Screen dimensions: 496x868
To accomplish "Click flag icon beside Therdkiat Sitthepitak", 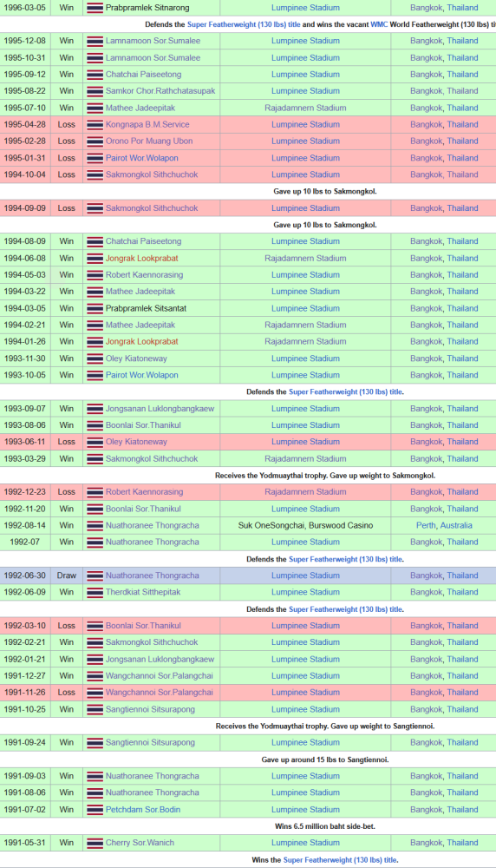I will 95,592.
